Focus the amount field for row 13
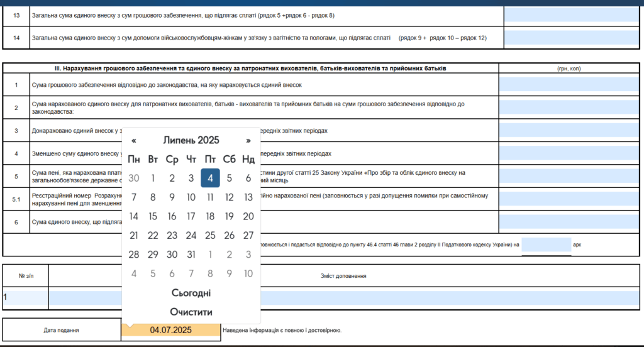The height and width of the screenshot is (347, 644). pos(571,15)
